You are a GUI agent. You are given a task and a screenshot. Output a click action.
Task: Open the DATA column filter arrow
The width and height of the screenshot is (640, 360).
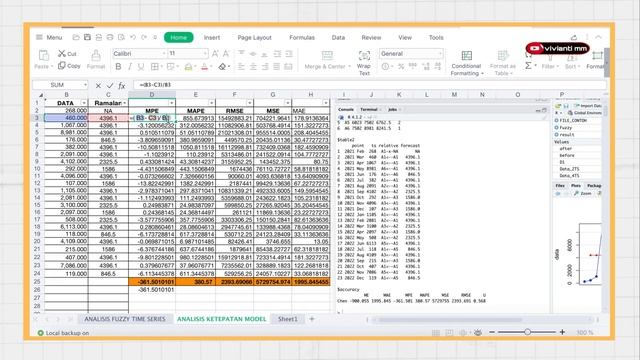pyautogui.click(x=84, y=103)
